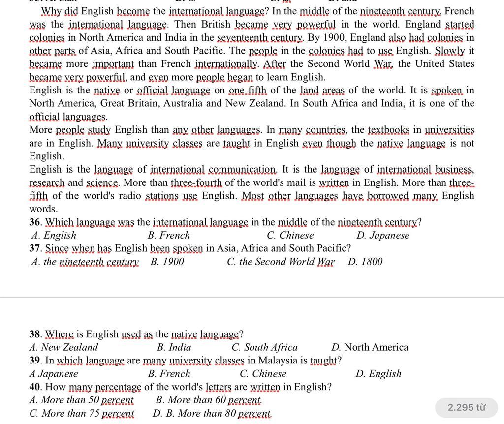Click the words 'Second World War,' in first paragraph

tap(350, 63)
